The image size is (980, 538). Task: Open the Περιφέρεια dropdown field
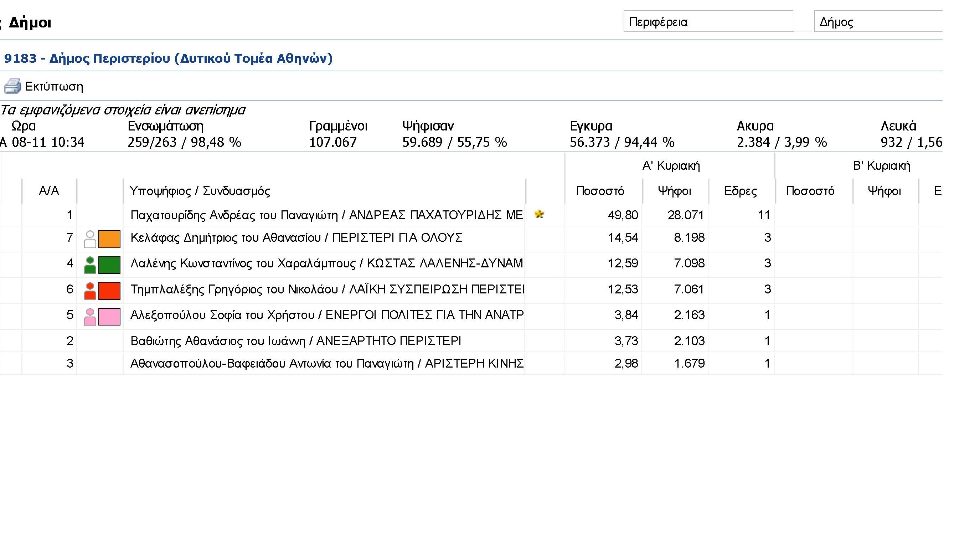pos(708,22)
